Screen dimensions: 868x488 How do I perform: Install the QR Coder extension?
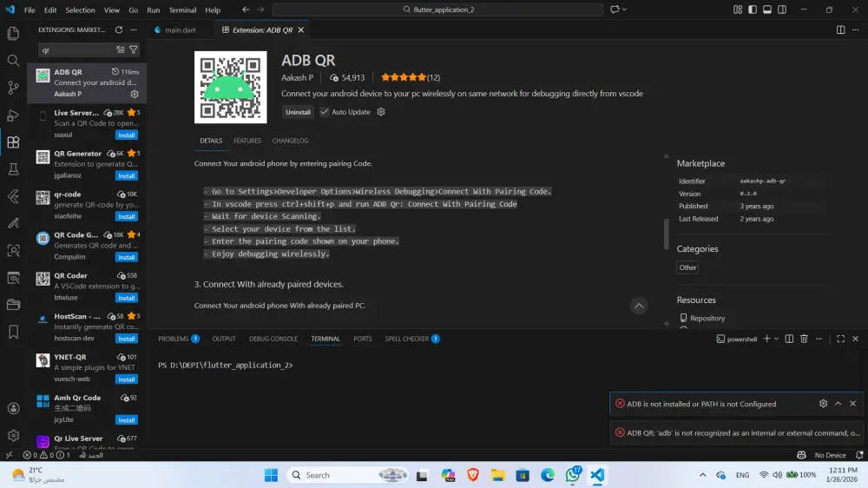click(127, 298)
